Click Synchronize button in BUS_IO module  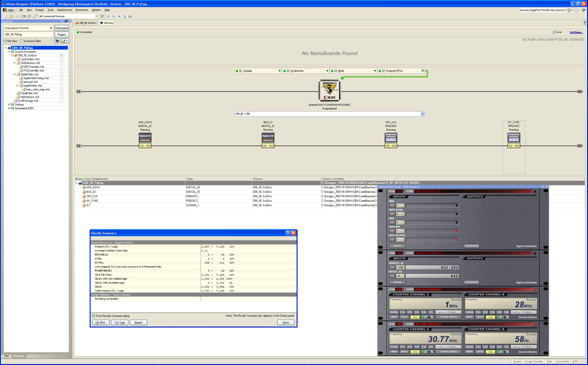point(471,246)
